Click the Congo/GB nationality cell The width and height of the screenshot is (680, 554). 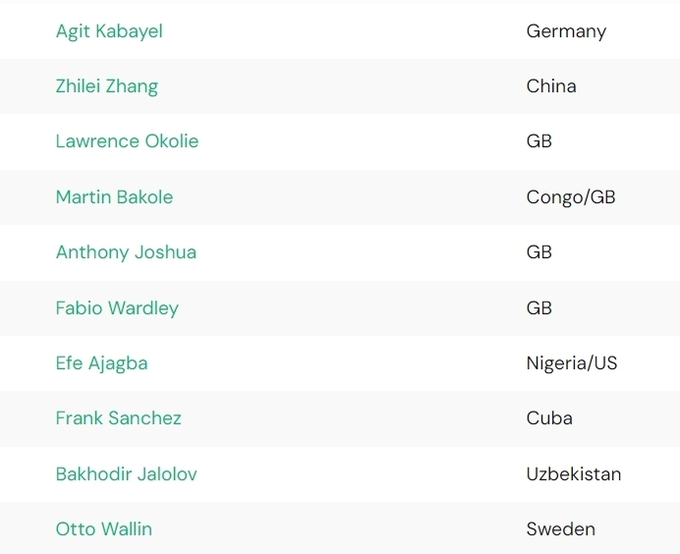(x=571, y=197)
